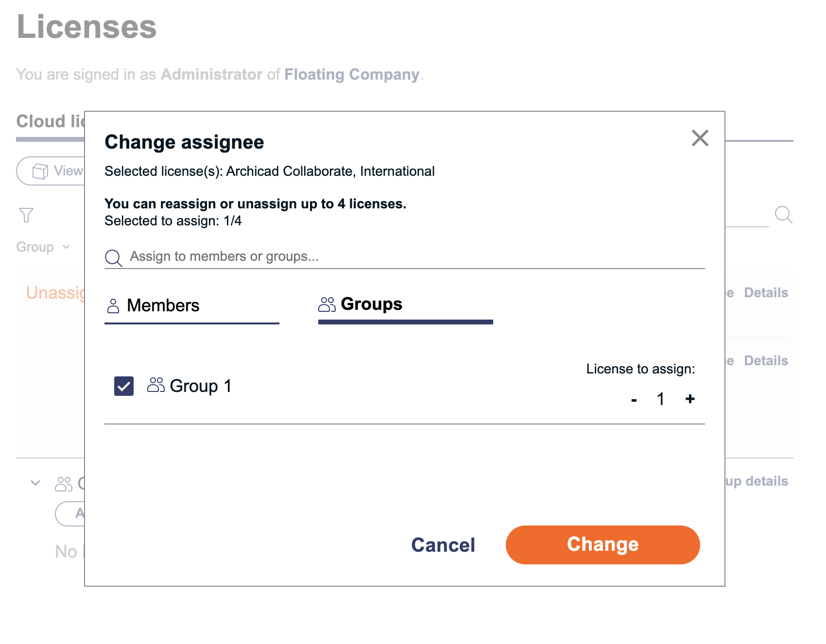Increase license count with plus button
This screenshot has width=826, height=644.
(690, 399)
